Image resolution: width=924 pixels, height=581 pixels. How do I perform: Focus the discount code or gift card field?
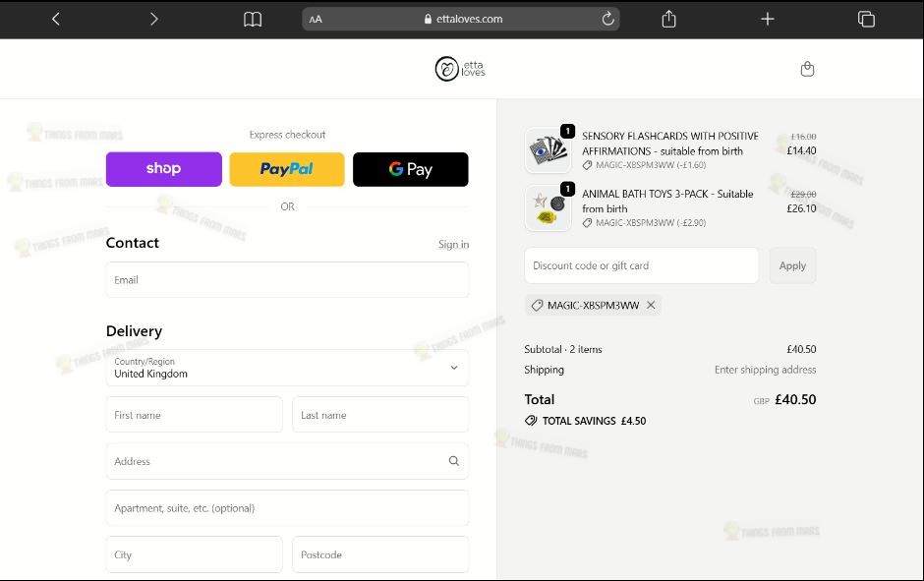pos(642,265)
